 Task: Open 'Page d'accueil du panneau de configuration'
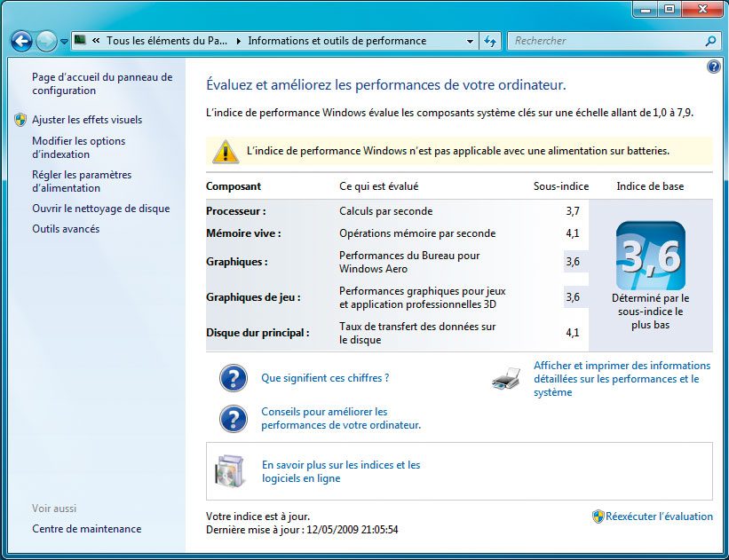pos(102,84)
